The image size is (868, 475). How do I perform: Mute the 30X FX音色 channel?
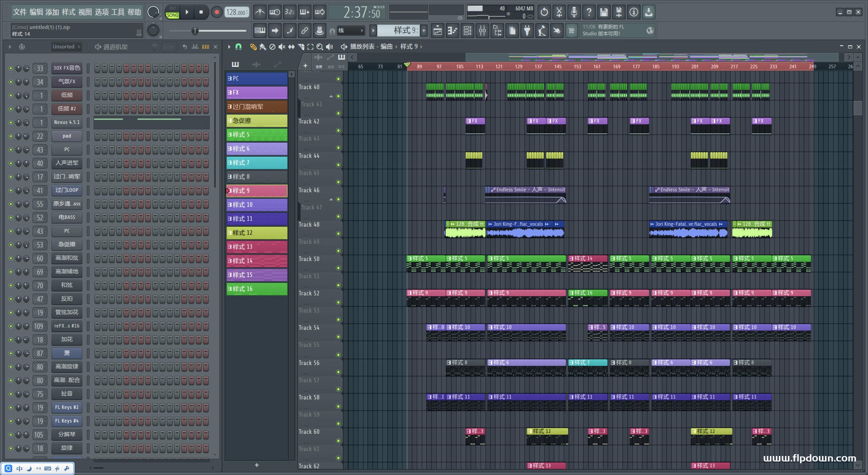11,68
